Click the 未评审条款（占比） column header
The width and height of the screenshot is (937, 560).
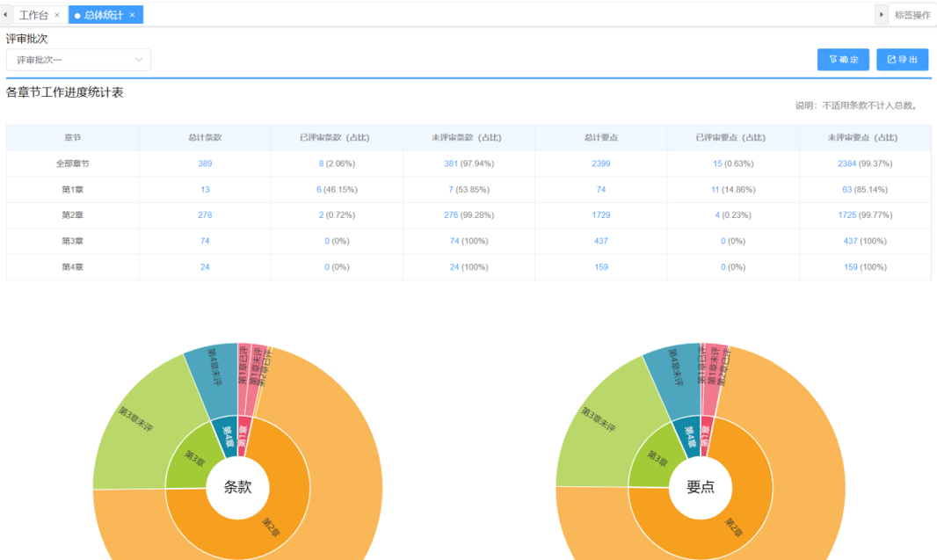click(x=469, y=137)
